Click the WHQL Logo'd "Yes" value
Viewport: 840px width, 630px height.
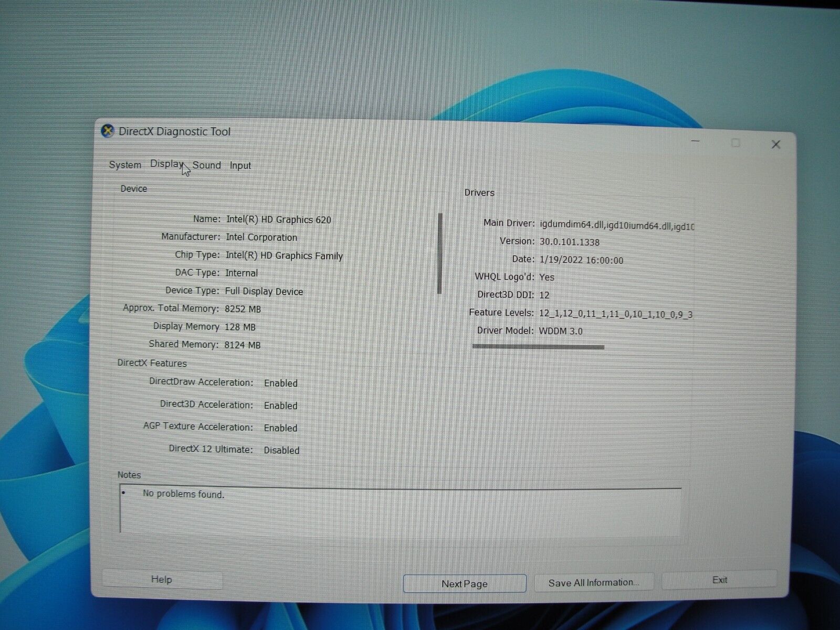point(547,277)
